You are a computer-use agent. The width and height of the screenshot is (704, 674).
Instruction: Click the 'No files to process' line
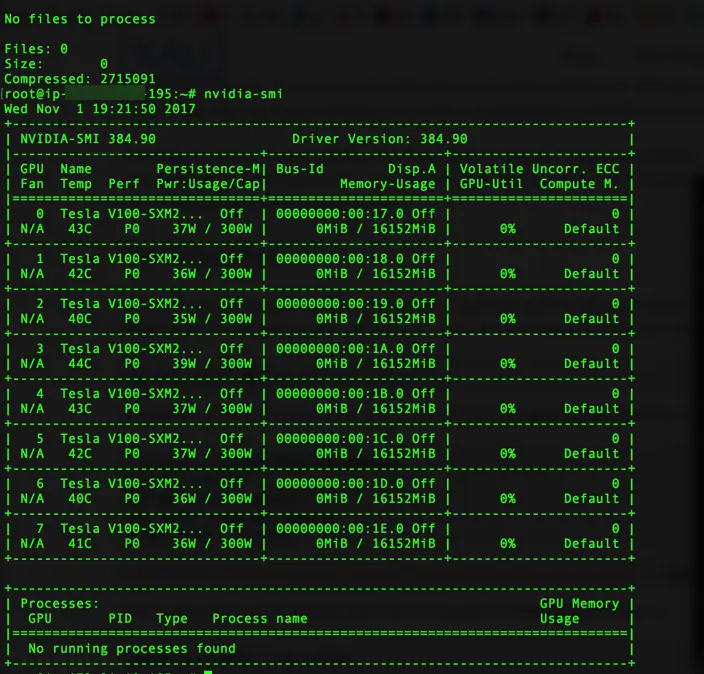tap(80, 19)
